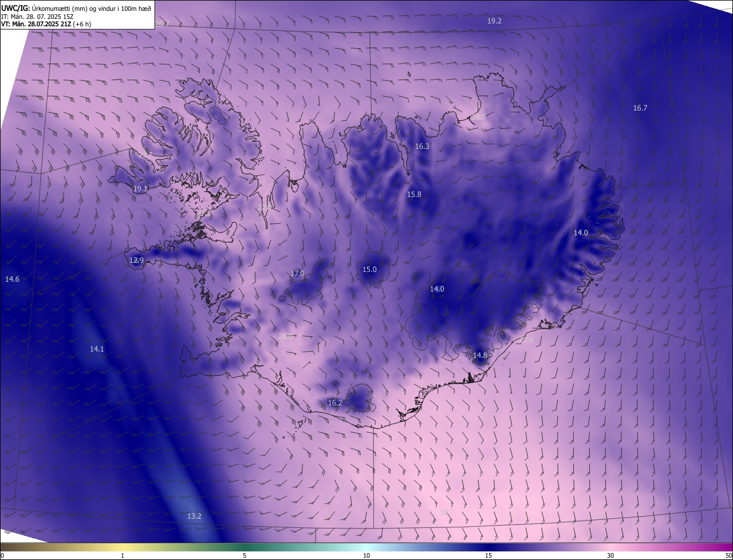Click the '(+6 h)' forecast offset text

point(82,24)
